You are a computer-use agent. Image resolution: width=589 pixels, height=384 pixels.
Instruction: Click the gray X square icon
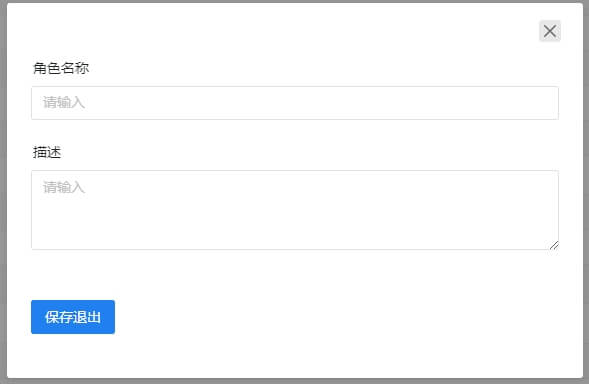tap(550, 31)
